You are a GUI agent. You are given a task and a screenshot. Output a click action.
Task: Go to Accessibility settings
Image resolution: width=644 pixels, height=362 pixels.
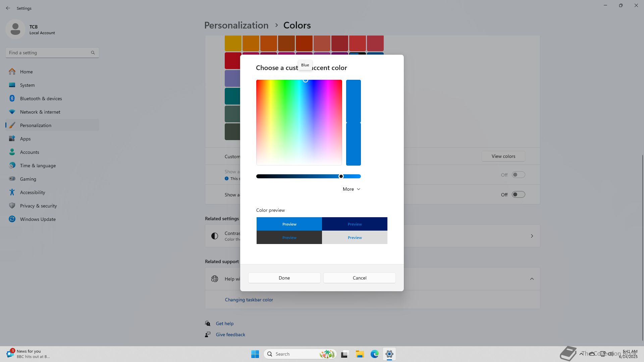click(x=32, y=192)
